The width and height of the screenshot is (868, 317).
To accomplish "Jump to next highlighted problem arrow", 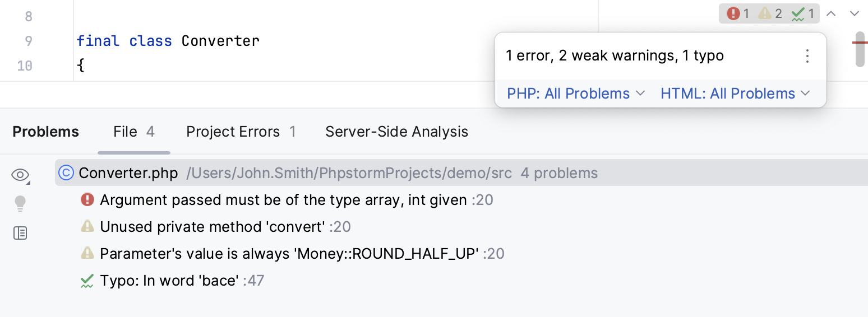I will click(x=855, y=13).
